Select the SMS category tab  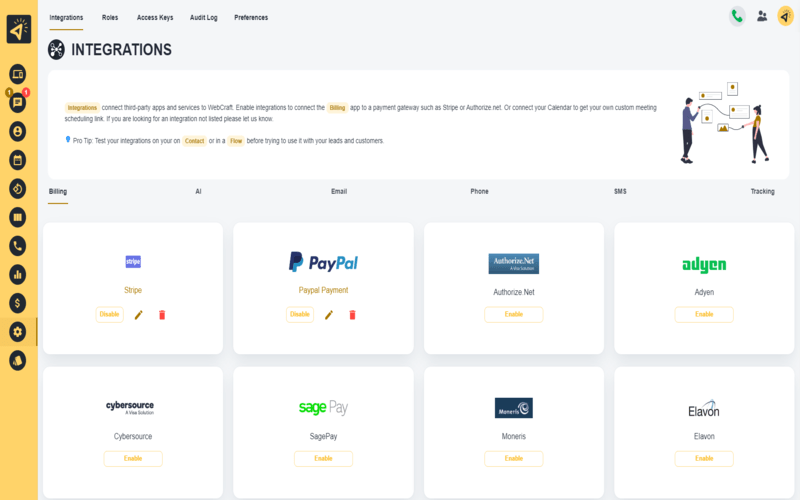(x=620, y=191)
